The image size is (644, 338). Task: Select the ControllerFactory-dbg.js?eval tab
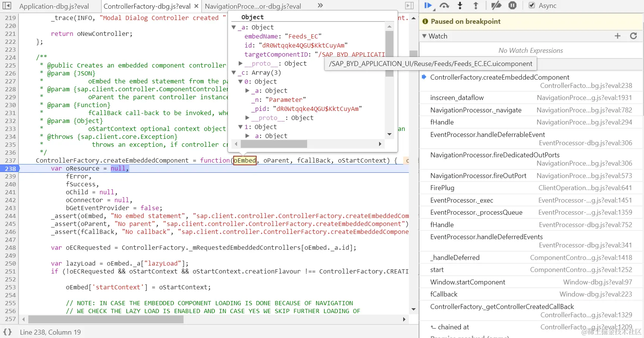coord(147,6)
